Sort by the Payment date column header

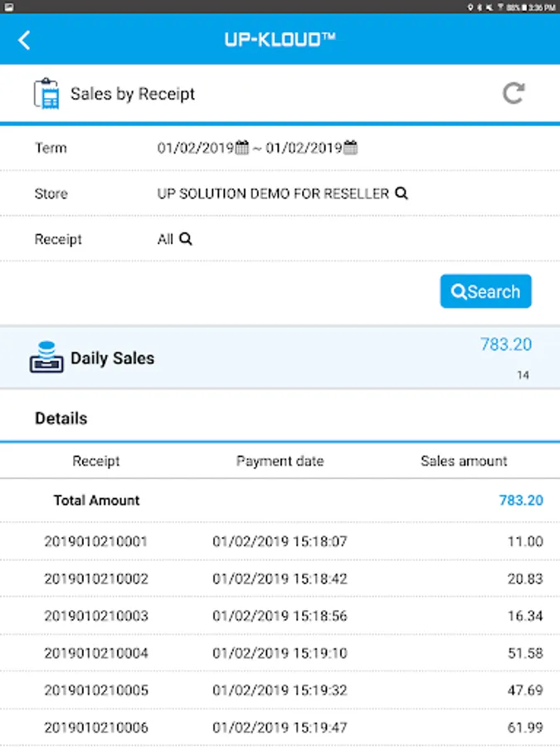(280, 461)
